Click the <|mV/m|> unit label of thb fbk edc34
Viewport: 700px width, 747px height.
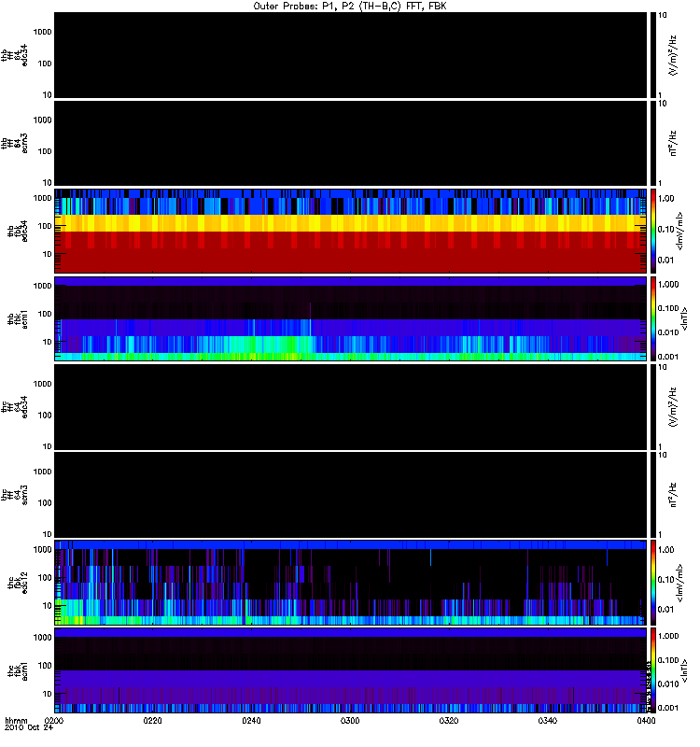pyautogui.click(x=679, y=231)
